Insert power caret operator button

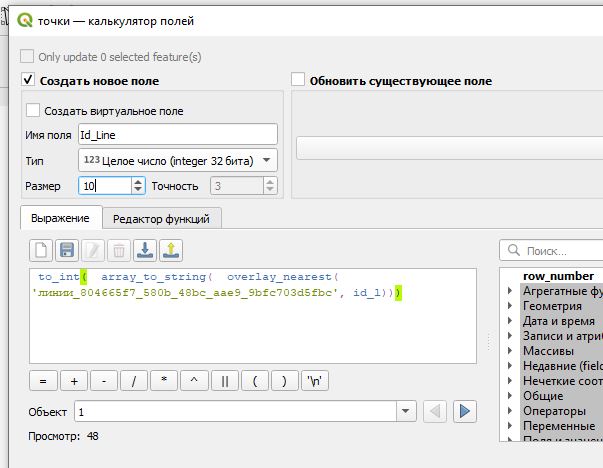tap(194, 381)
